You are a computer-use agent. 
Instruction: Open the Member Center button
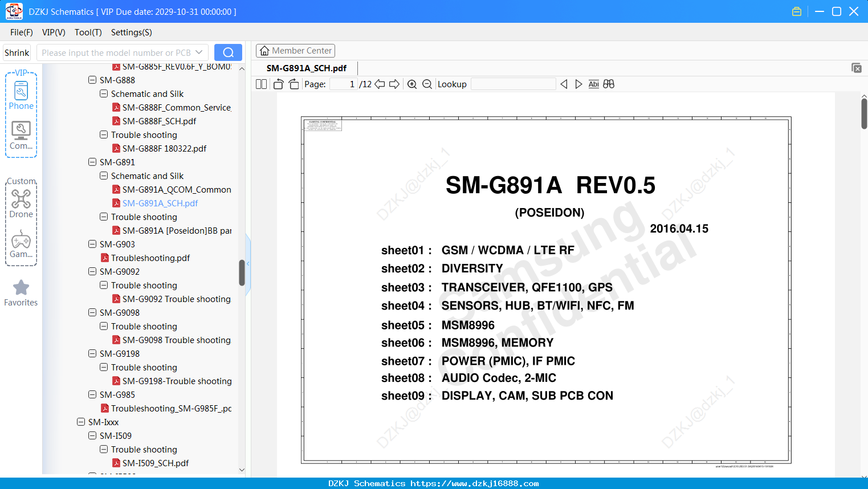(x=295, y=51)
